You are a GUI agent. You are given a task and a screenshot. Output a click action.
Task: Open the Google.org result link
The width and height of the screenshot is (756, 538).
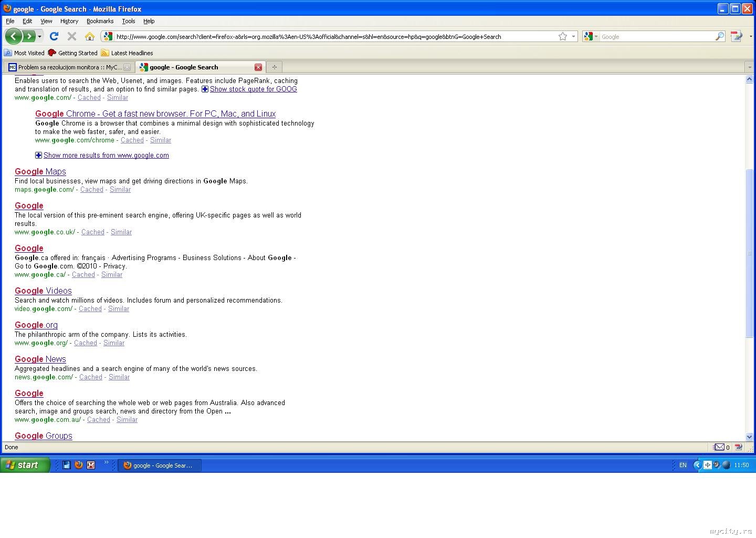point(36,325)
